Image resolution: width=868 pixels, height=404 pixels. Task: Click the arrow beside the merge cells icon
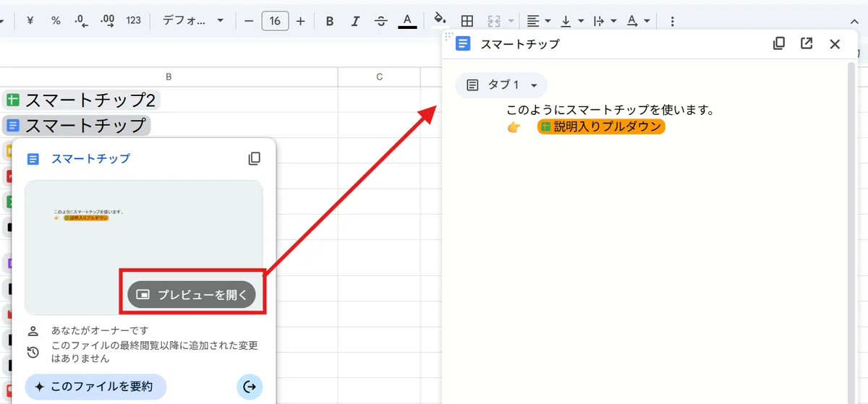[512, 21]
